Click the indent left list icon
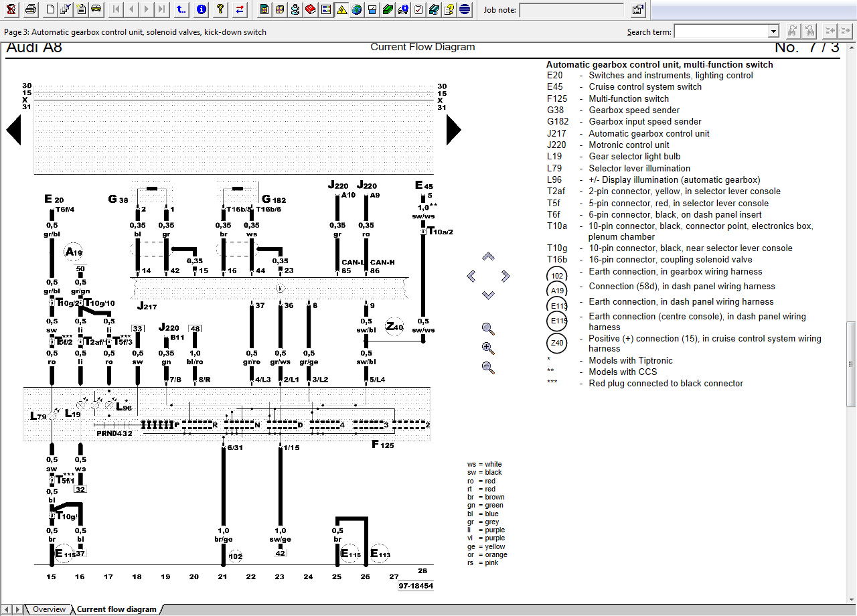857x616 pixels. [x=830, y=31]
